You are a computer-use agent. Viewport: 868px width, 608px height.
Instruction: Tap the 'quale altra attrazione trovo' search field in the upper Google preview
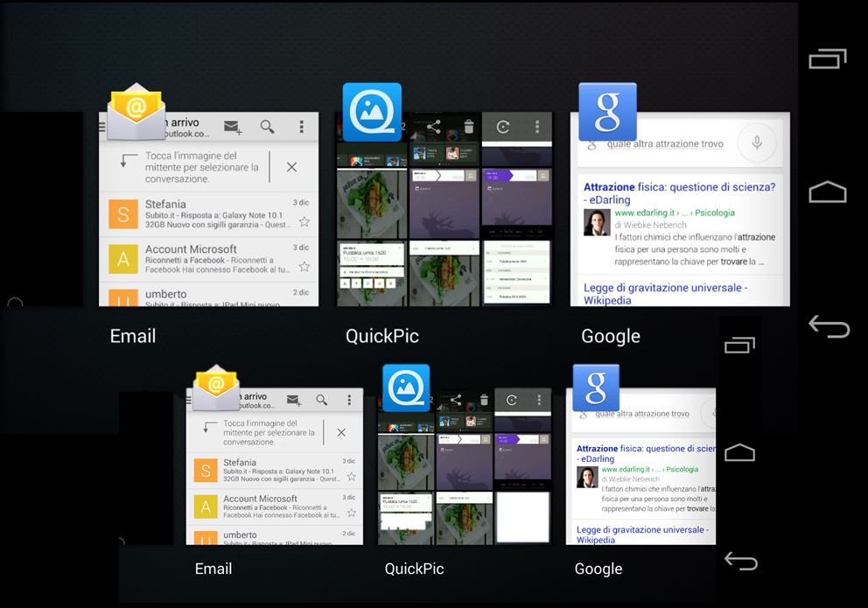[665, 143]
